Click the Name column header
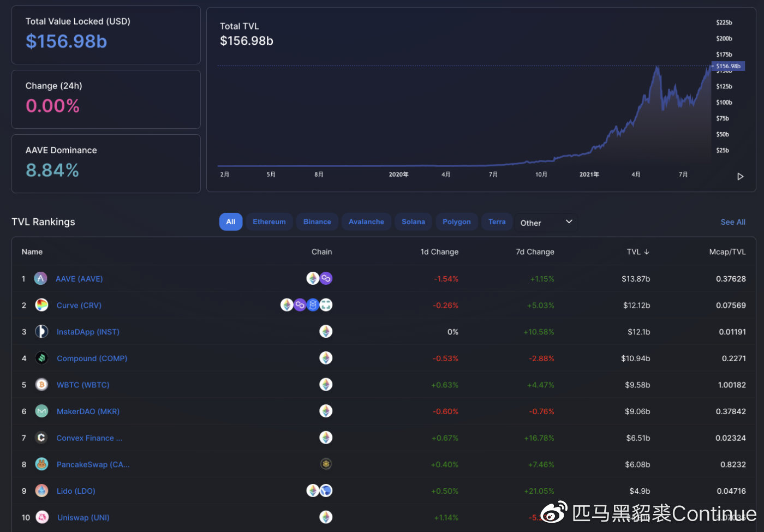Image resolution: width=764 pixels, height=532 pixels. point(32,252)
